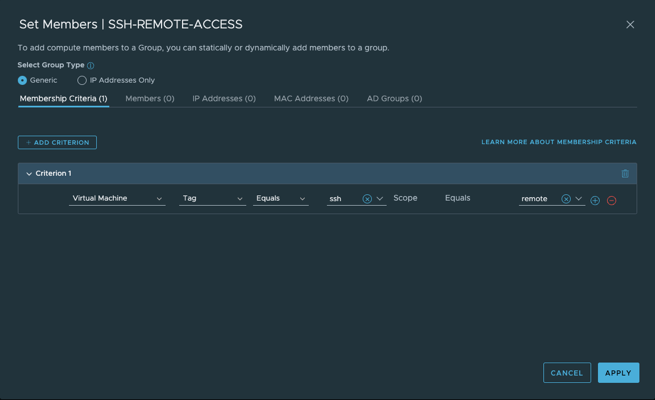655x400 pixels.
Task: Switch to Membership Criteria tab
Action: [x=63, y=99]
